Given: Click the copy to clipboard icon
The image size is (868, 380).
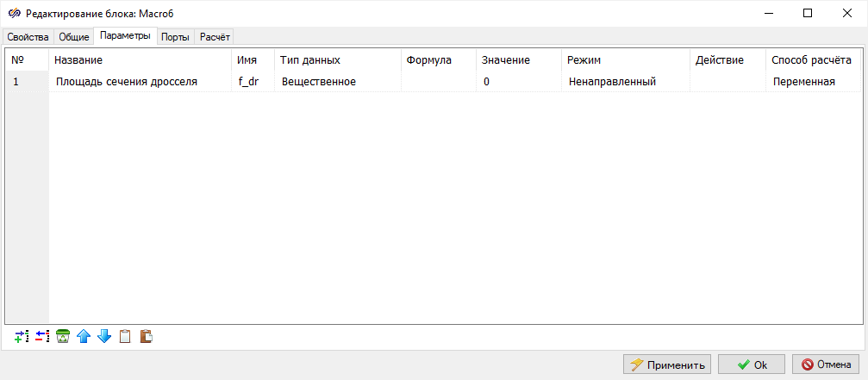Looking at the screenshot, I should click(x=125, y=337).
